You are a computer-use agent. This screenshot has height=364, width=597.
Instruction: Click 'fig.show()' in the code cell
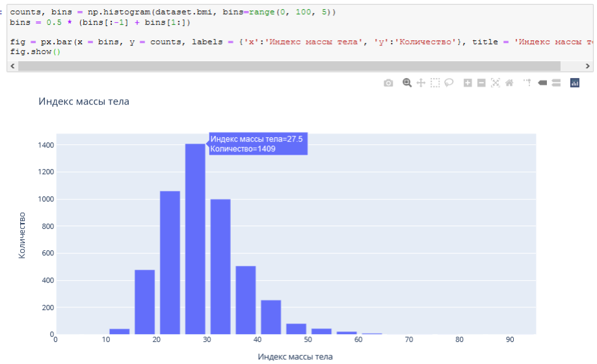tap(35, 52)
